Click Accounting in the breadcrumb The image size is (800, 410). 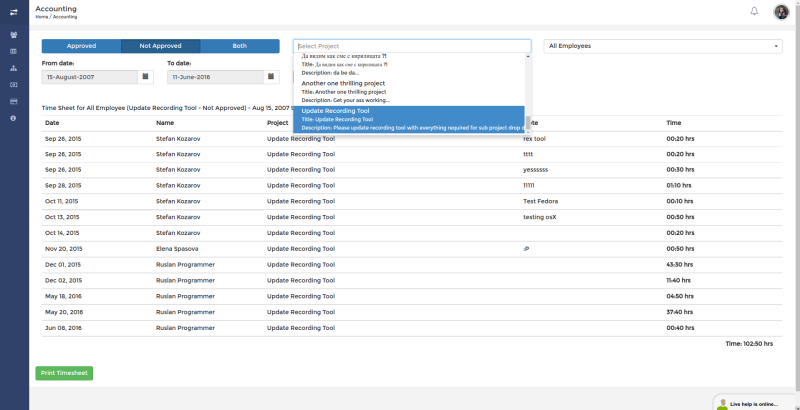click(x=65, y=17)
